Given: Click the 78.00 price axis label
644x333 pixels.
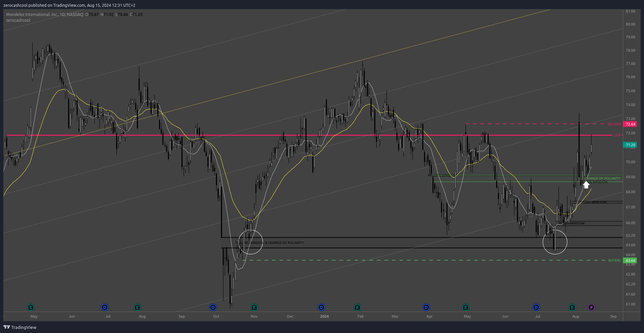Looking at the screenshot, I should click(630, 50).
